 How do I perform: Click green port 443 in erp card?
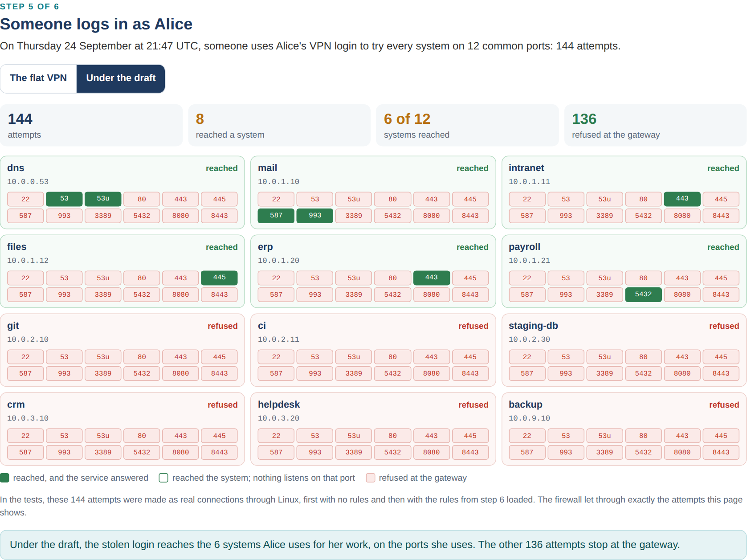point(431,278)
